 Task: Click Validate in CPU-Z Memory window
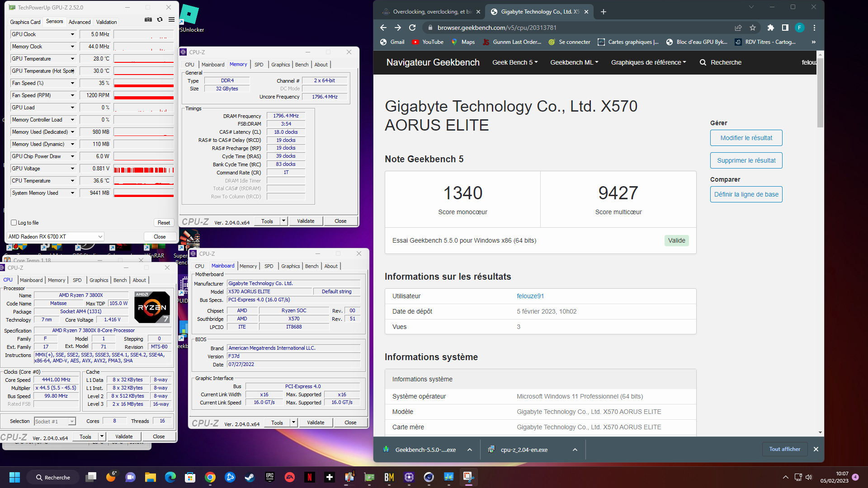pyautogui.click(x=306, y=221)
